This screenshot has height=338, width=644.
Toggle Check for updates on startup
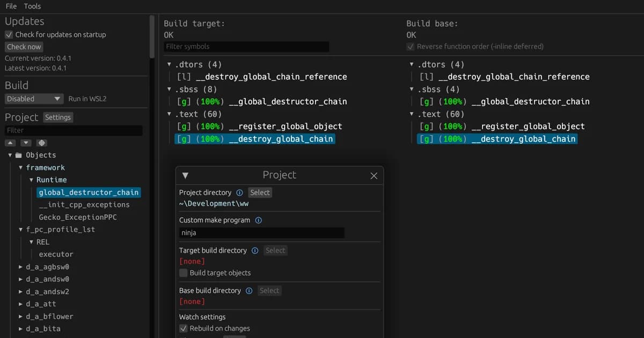pos(9,34)
